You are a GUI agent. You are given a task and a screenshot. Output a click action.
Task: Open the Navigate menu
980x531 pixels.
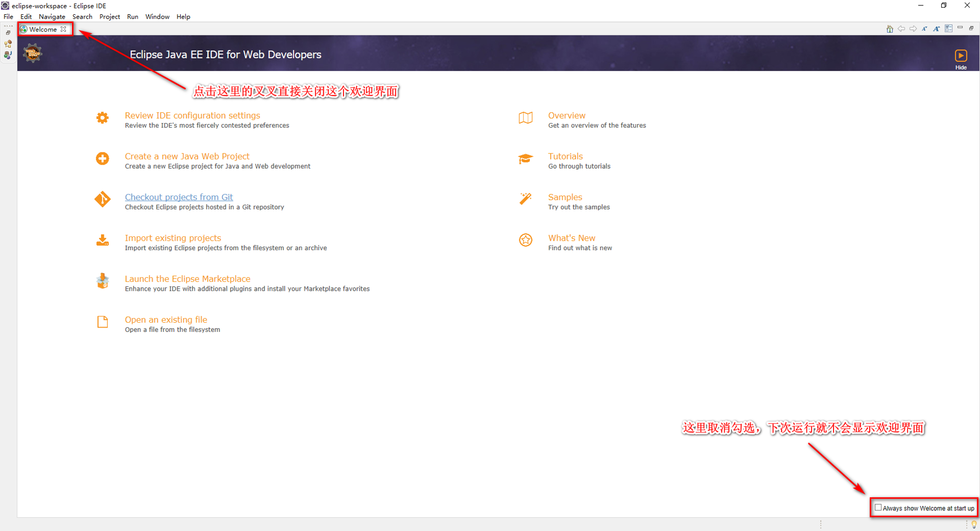click(52, 17)
